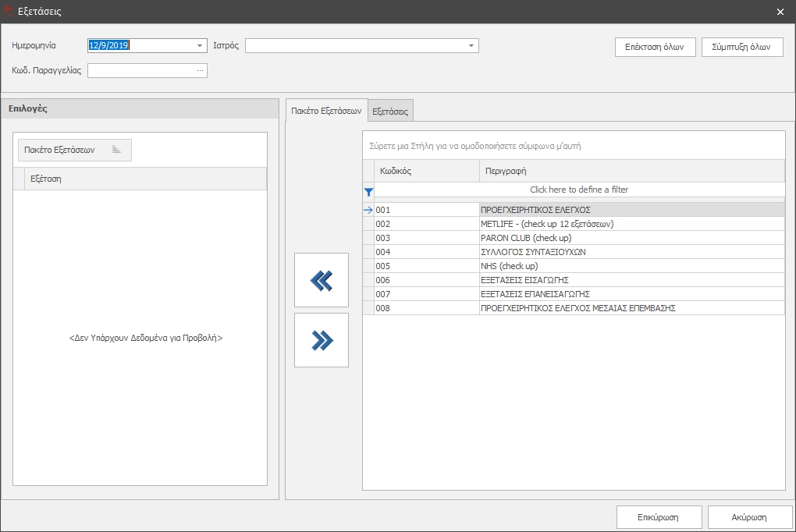The width and height of the screenshot is (796, 532).
Task: Click sort icon on Πακέτο Εξετάσεων group chip
Action: coord(116,150)
